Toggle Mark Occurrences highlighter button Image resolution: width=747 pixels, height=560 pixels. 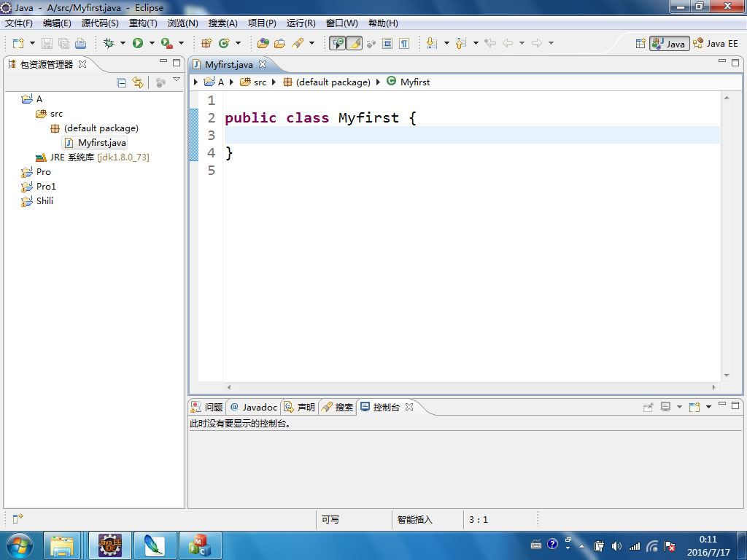pos(355,43)
